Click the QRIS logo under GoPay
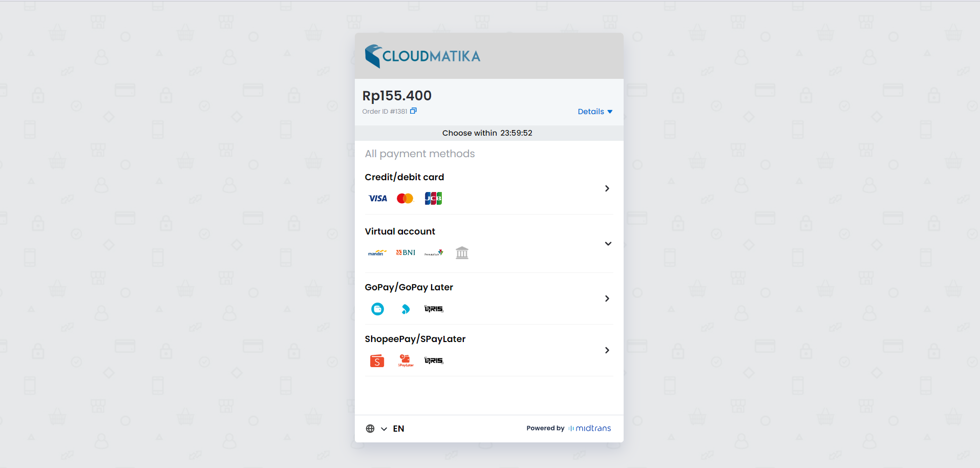 pyautogui.click(x=434, y=309)
